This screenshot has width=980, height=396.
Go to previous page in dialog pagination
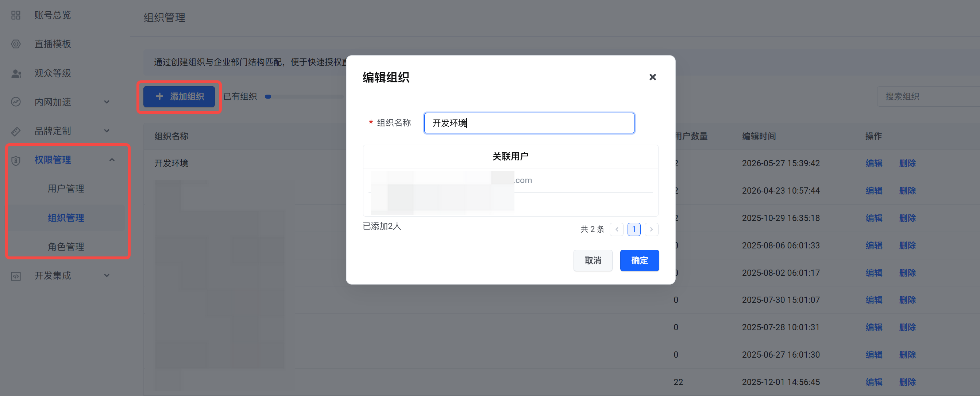(616, 229)
